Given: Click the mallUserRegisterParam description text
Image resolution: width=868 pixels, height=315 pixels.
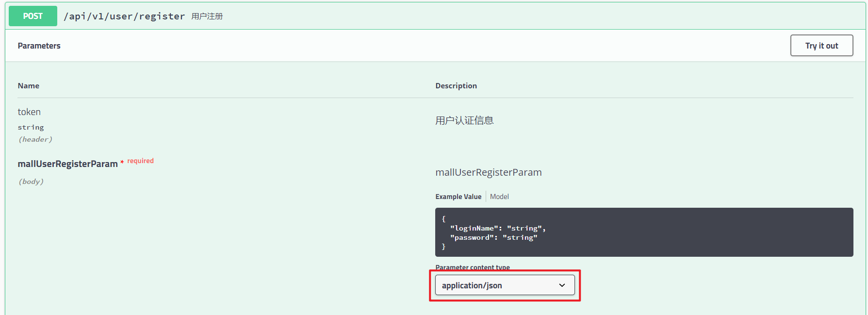Looking at the screenshot, I should (x=489, y=172).
